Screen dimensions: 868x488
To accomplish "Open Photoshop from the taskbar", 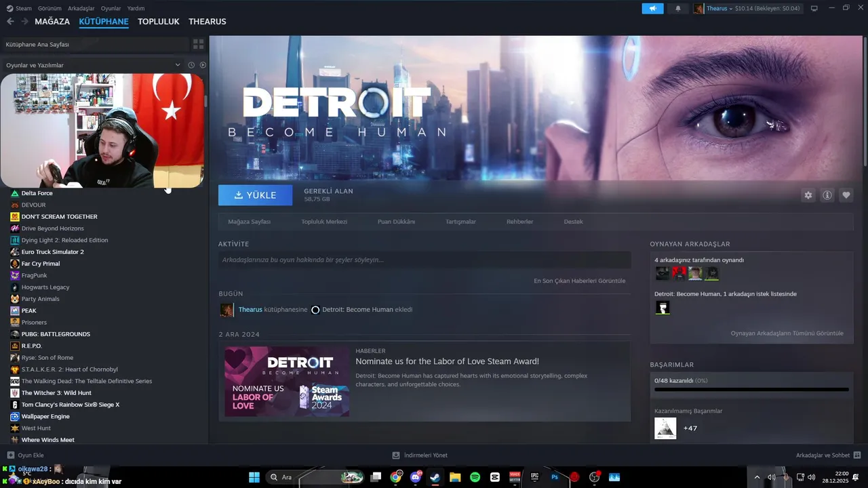I will point(555,477).
